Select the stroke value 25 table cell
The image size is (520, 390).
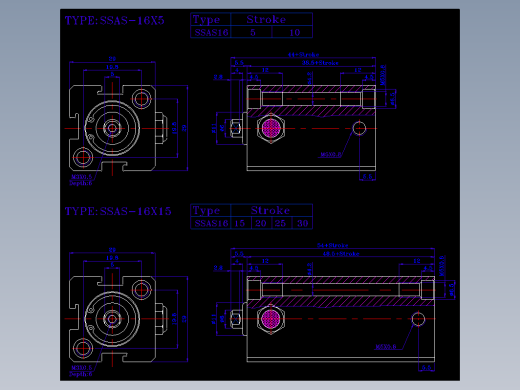click(x=282, y=223)
